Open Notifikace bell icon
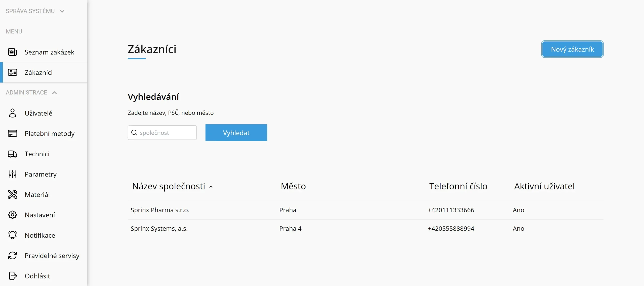This screenshot has height=286, width=644. point(12,235)
